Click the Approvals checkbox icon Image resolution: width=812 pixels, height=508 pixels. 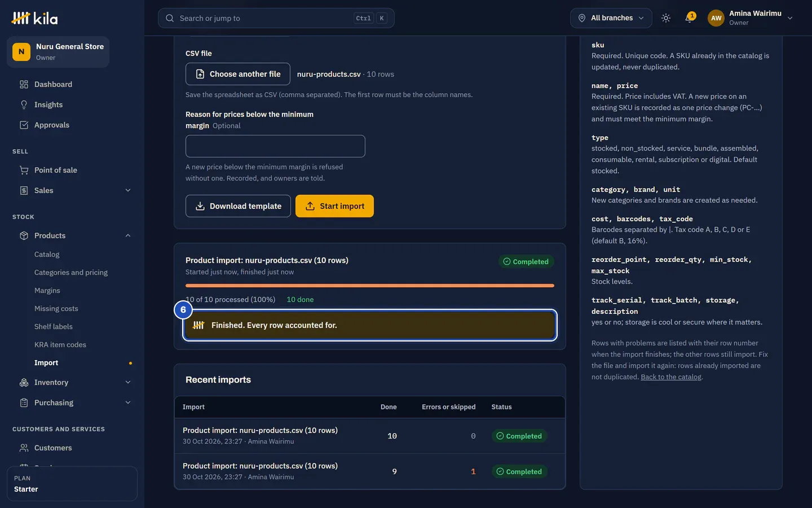click(x=24, y=125)
